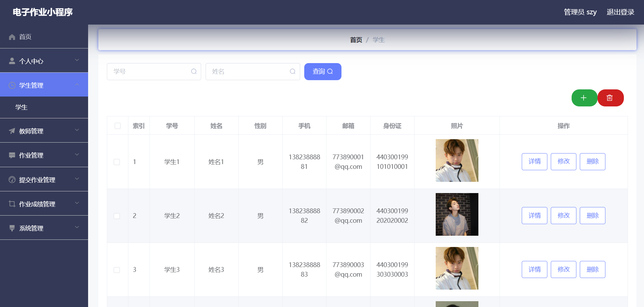Expand the 系统管理 menu chevron
Image resolution: width=644 pixels, height=307 pixels.
pyautogui.click(x=77, y=227)
